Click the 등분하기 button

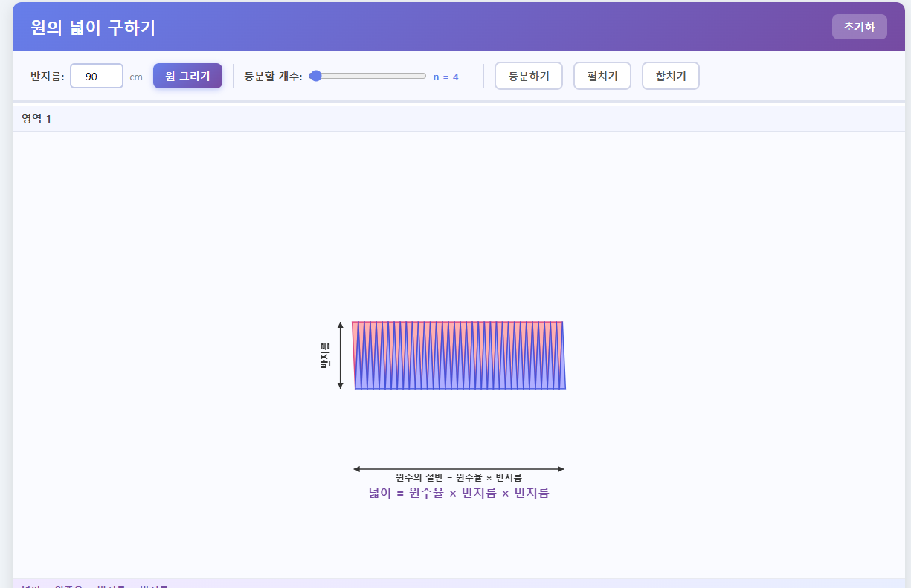[529, 76]
